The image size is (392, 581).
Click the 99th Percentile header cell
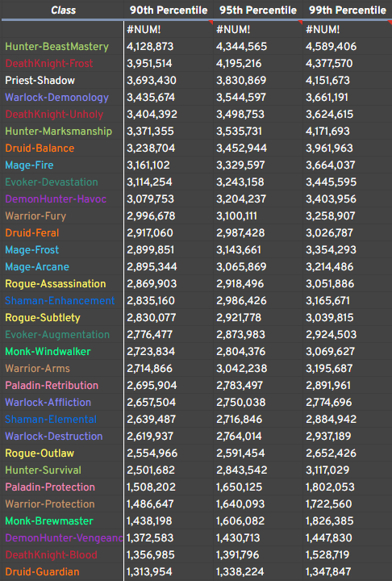(x=348, y=10)
